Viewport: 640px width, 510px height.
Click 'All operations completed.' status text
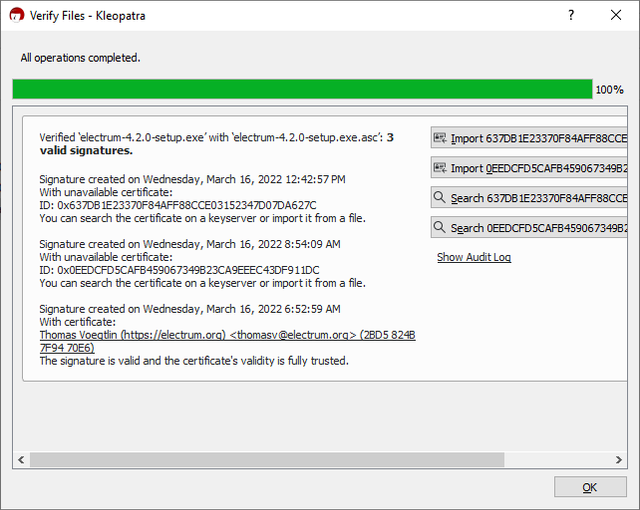80,58
